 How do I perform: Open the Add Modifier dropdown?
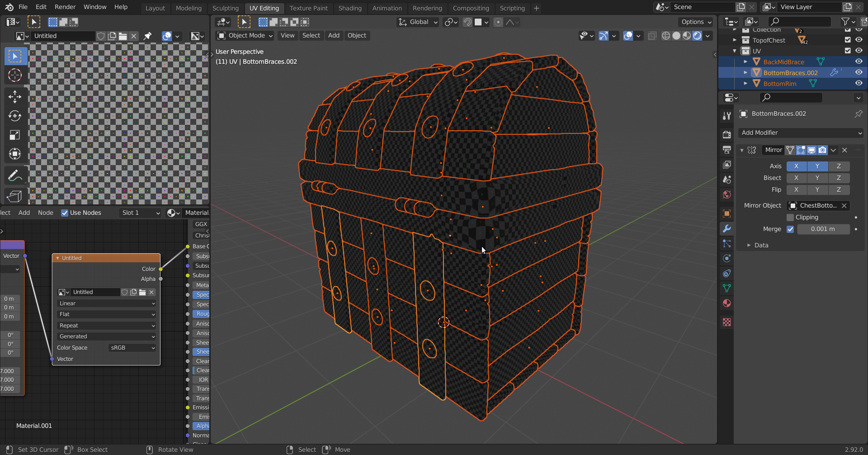tap(801, 133)
